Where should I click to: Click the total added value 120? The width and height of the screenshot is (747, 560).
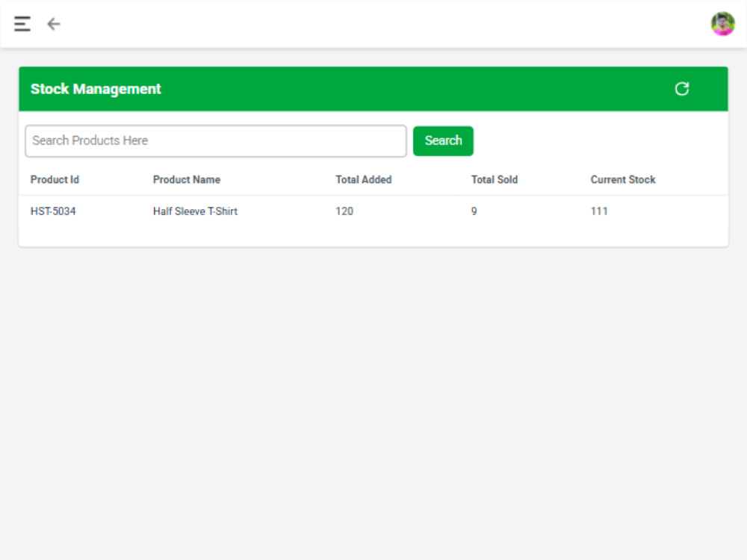[344, 211]
